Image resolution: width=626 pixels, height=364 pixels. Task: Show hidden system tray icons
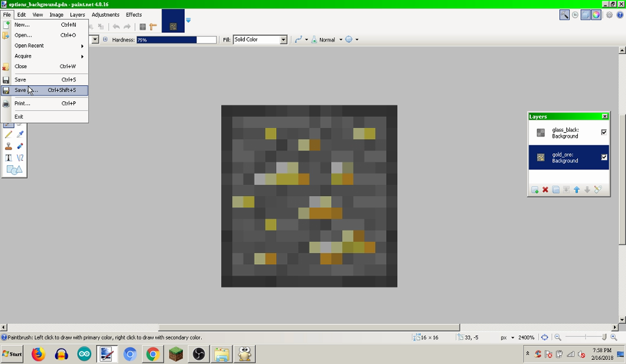pos(527,354)
